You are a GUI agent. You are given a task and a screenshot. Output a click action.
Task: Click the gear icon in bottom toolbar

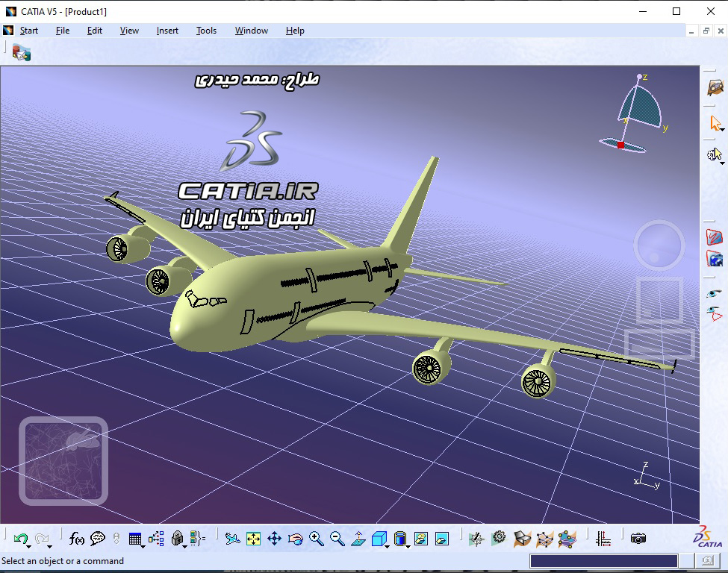499,537
